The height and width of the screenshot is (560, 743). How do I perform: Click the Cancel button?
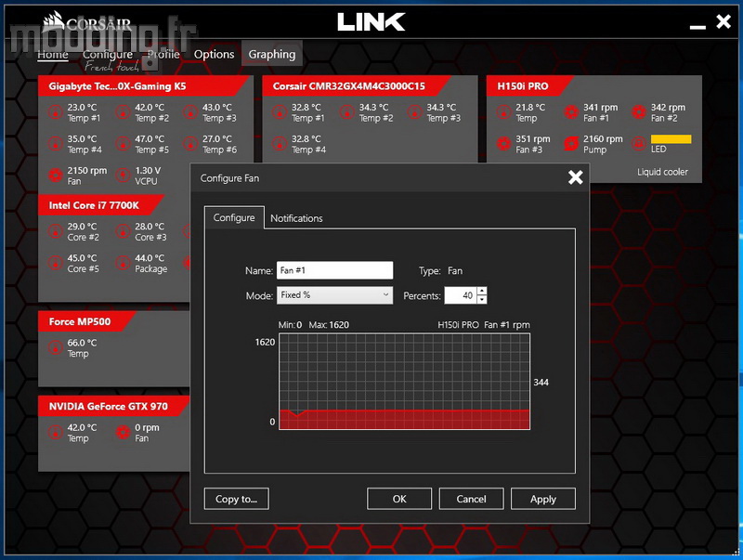(471, 499)
